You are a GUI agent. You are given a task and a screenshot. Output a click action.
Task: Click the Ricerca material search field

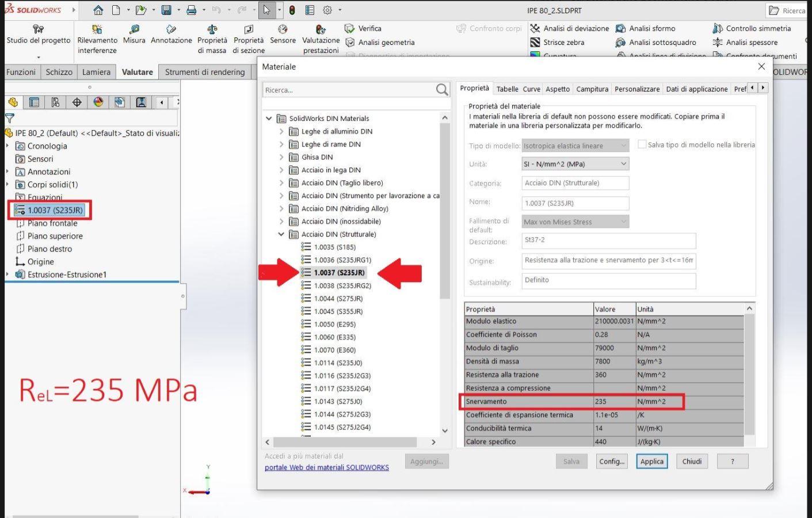[348, 90]
